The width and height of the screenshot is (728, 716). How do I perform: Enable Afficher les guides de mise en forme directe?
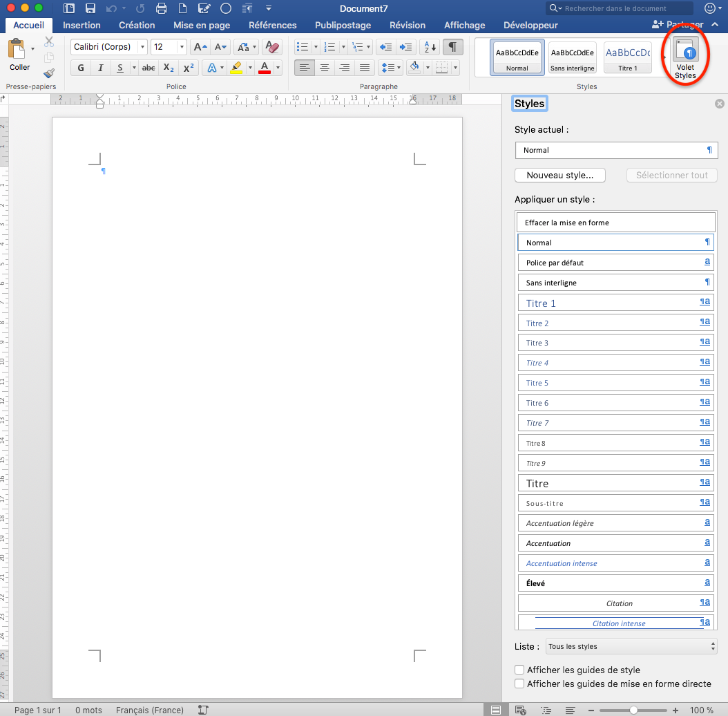click(519, 684)
